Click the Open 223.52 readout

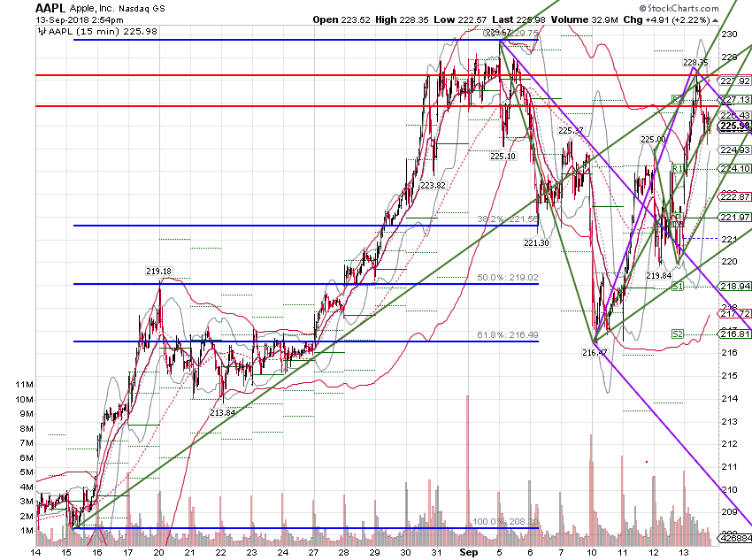tap(341, 19)
